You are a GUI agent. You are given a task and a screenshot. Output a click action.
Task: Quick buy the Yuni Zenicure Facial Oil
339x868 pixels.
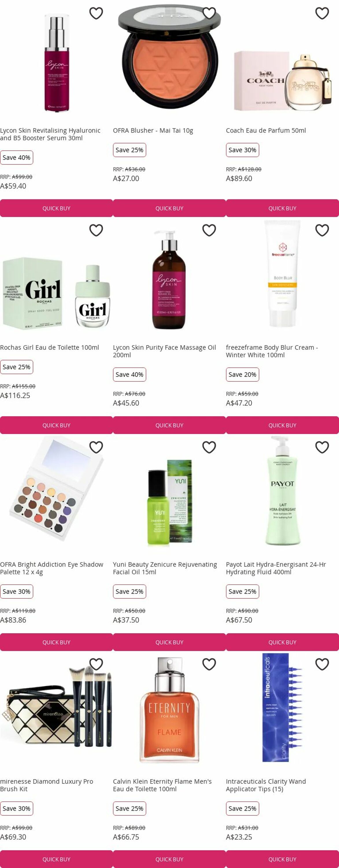169,642
